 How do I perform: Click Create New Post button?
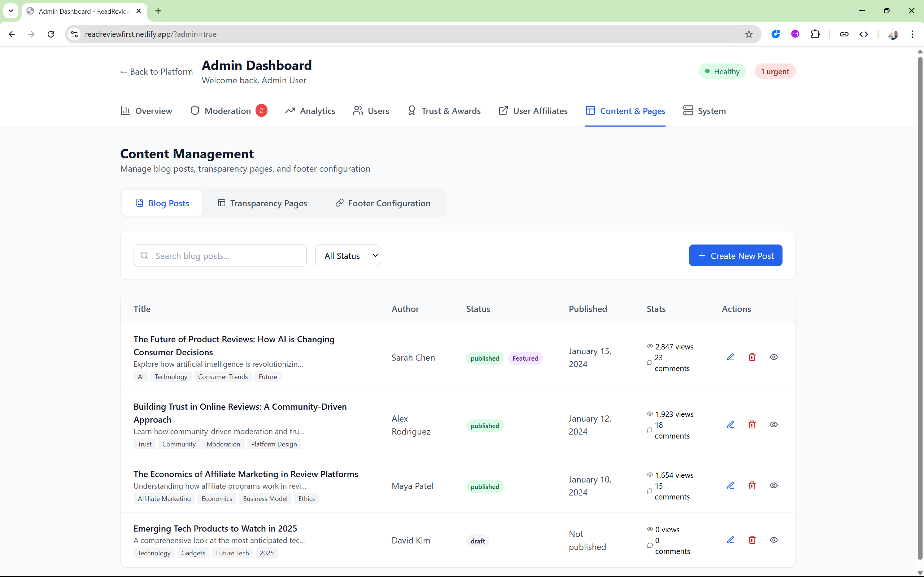tap(735, 256)
